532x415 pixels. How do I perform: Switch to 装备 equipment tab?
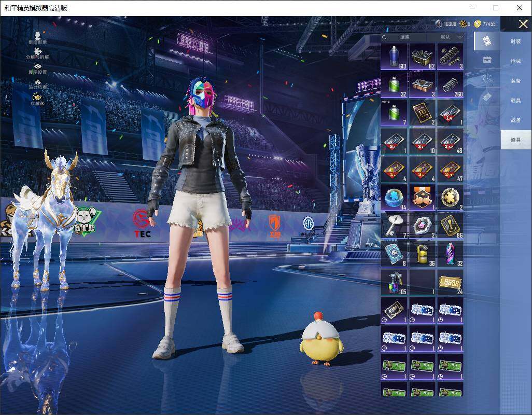tap(516, 81)
